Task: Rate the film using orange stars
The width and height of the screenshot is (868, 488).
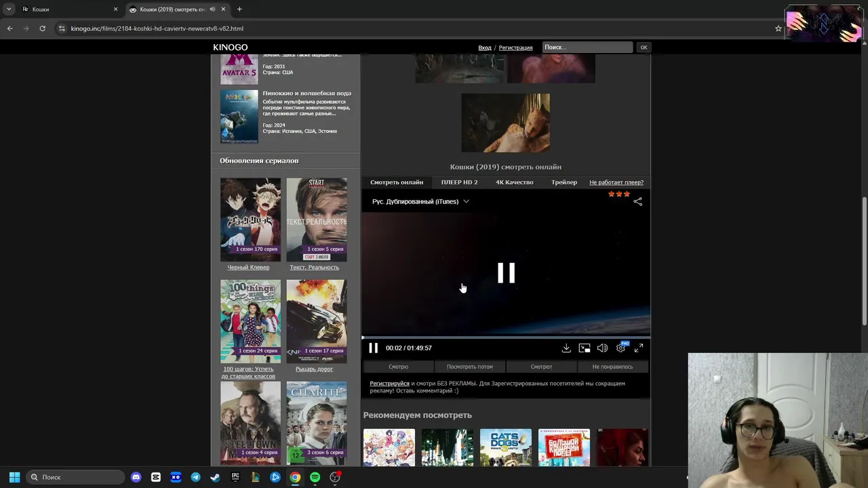Action: click(x=618, y=195)
